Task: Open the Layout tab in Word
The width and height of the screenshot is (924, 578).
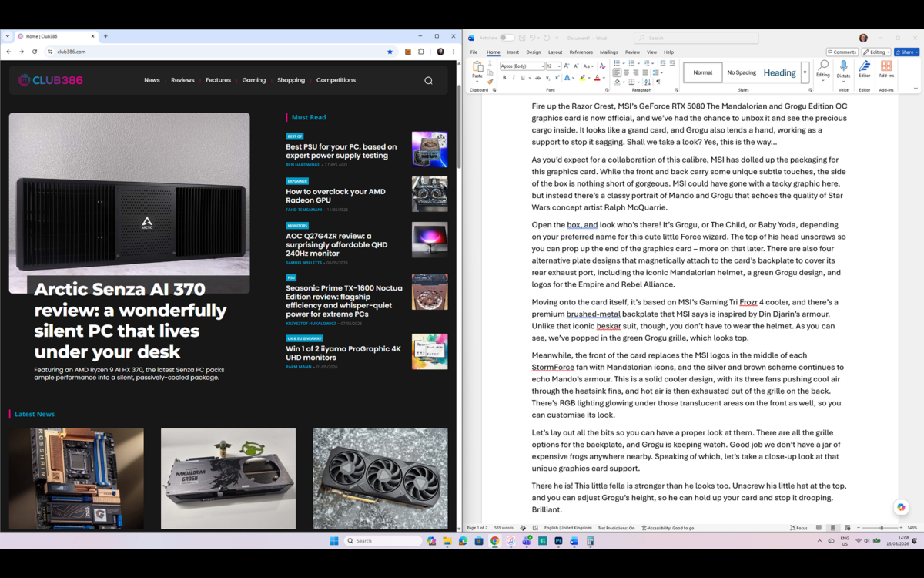Action: [555, 52]
